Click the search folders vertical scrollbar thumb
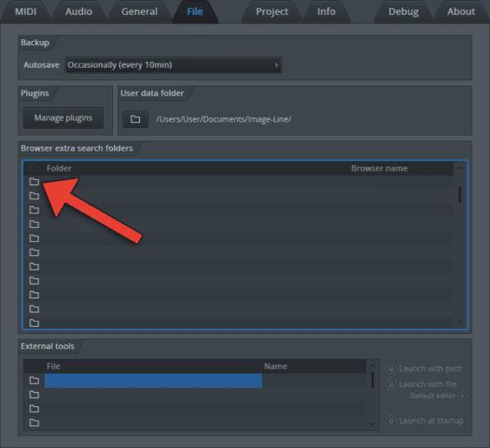This screenshot has height=448, width=490. point(460,195)
